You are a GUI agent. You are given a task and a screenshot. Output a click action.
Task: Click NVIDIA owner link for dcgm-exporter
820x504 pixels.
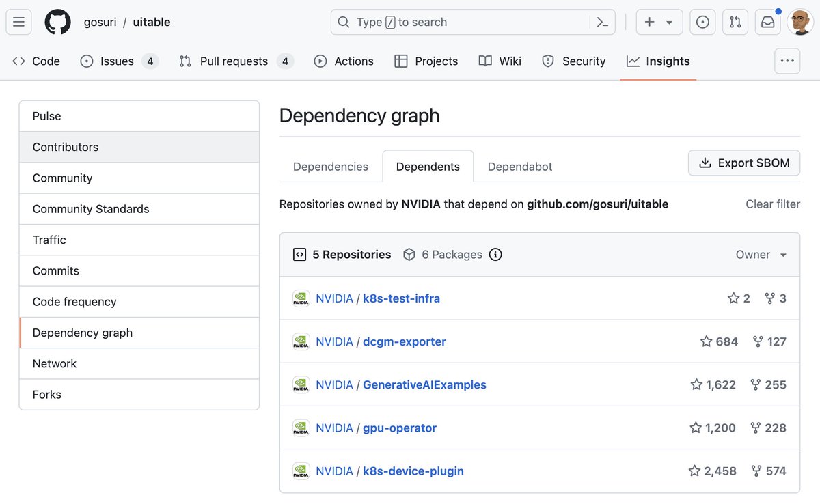coord(334,341)
